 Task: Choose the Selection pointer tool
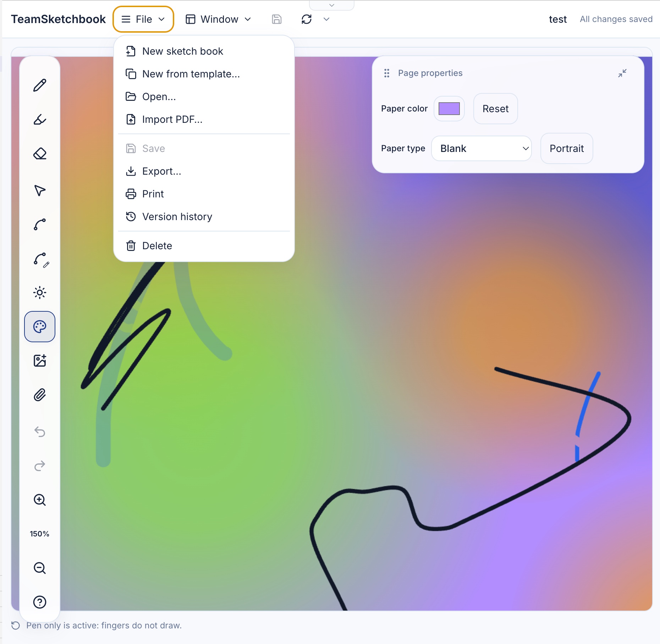pyautogui.click(x=40, y=190)
